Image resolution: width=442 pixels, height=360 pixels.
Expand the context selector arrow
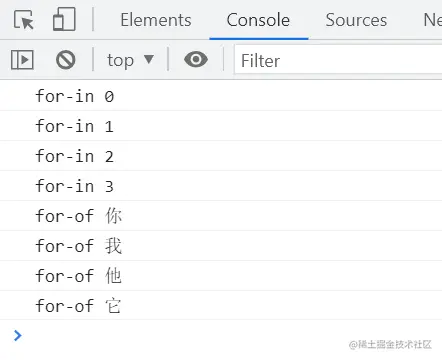tap(149, 60)
